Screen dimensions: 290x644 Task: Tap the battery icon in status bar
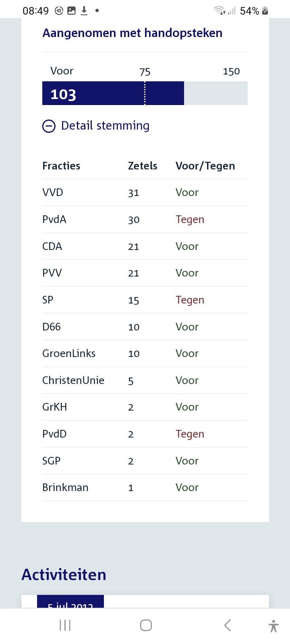(x=265, y=11)
